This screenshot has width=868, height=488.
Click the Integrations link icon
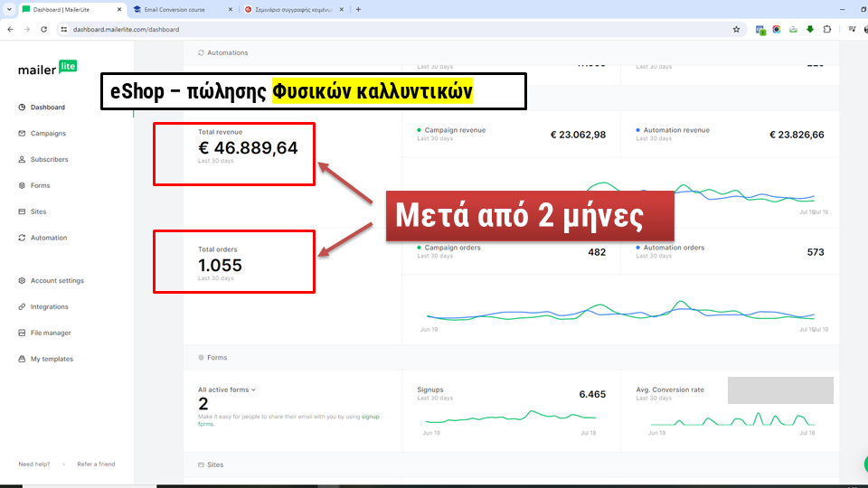(22, 306)
